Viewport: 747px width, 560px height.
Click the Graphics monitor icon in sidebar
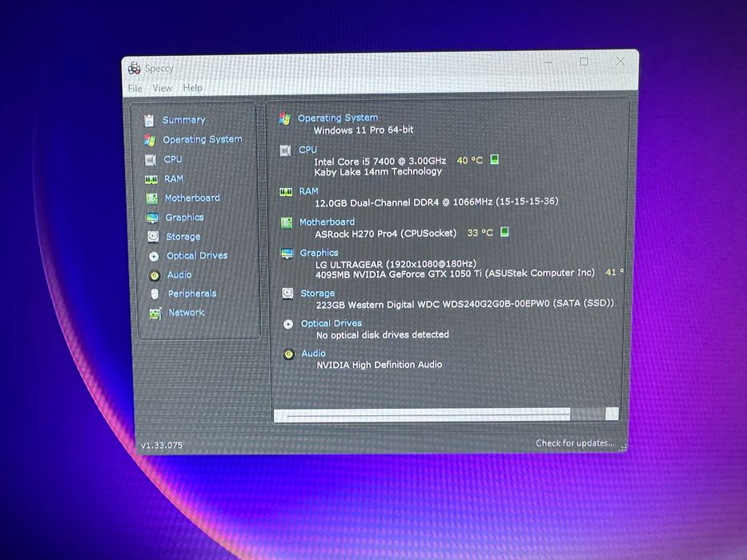coord(152,218)
